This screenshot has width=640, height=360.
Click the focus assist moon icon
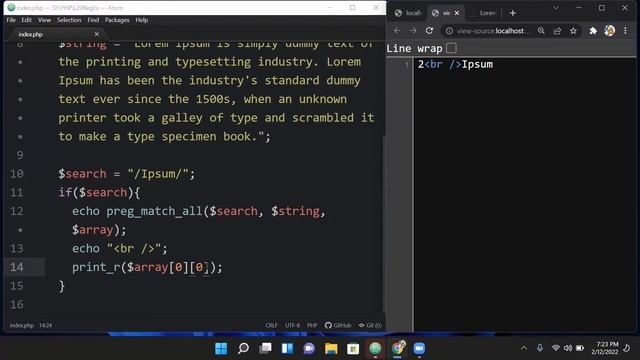627,348
